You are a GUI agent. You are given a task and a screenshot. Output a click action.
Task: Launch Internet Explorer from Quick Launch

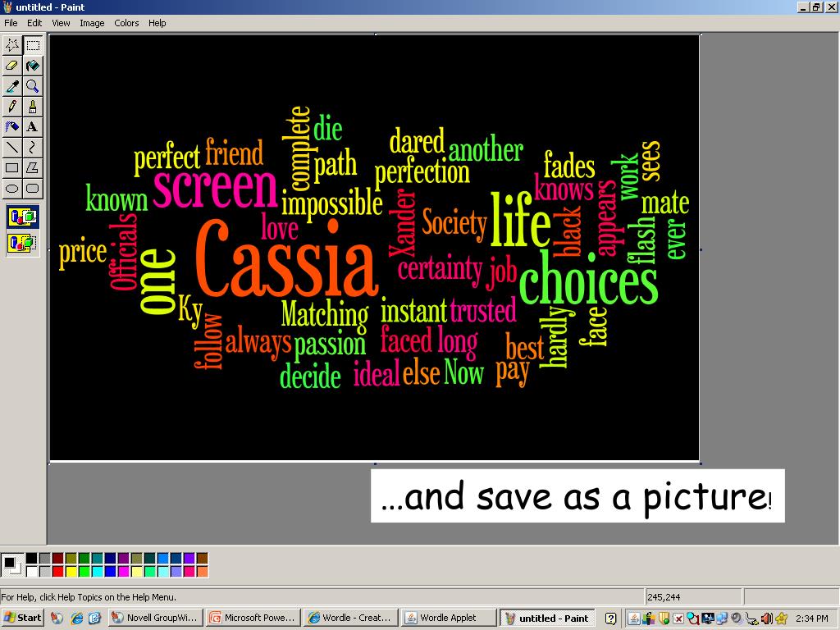[76, 619]
